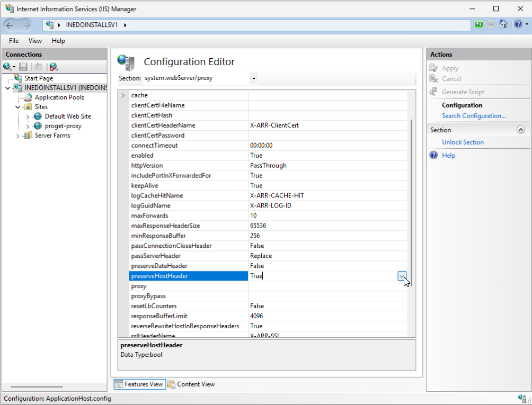Screen dimensions: 532x405
Task: Click the breadcrumb arrow after INEDOINSTALLSV1
Action: coord(125,25)
